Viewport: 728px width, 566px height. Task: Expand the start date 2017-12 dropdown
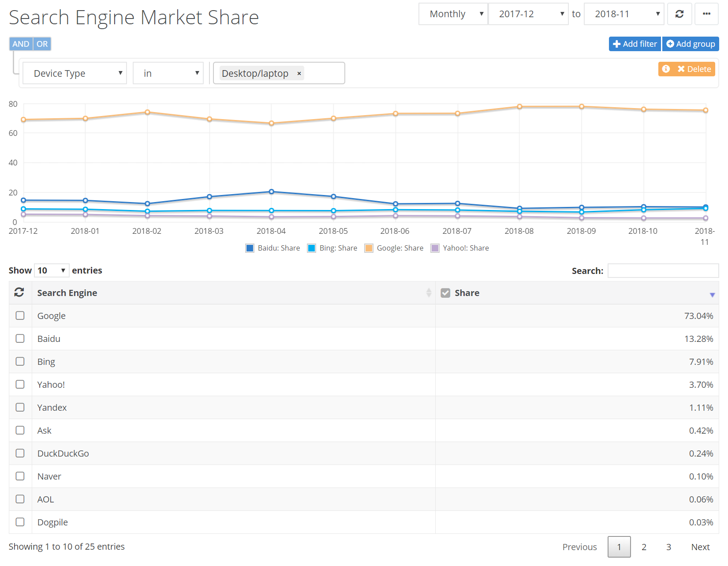coord(528,14)
